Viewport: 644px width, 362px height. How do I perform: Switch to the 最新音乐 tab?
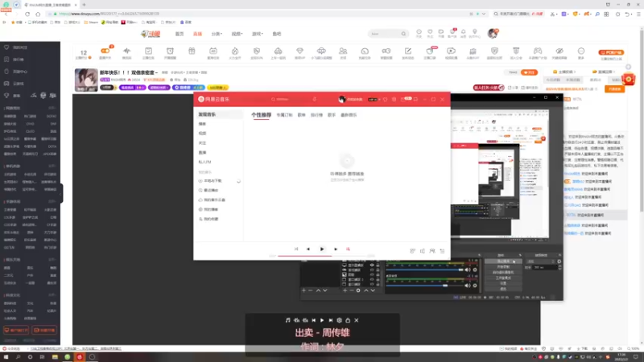point(349,115)
